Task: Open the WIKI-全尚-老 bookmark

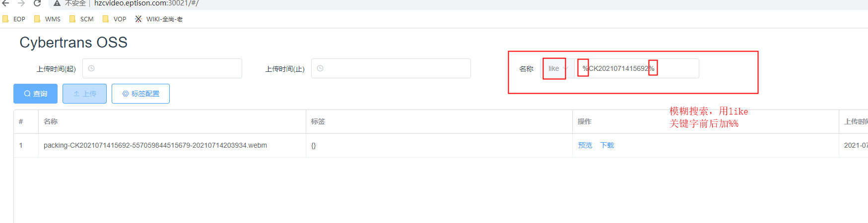Action: pyautogui.click(x=159, y=19)
